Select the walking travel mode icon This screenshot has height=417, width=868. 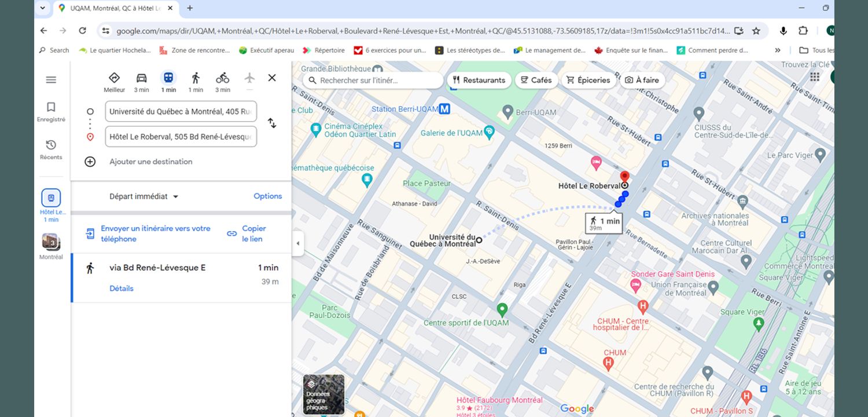[x=196, y=78]
